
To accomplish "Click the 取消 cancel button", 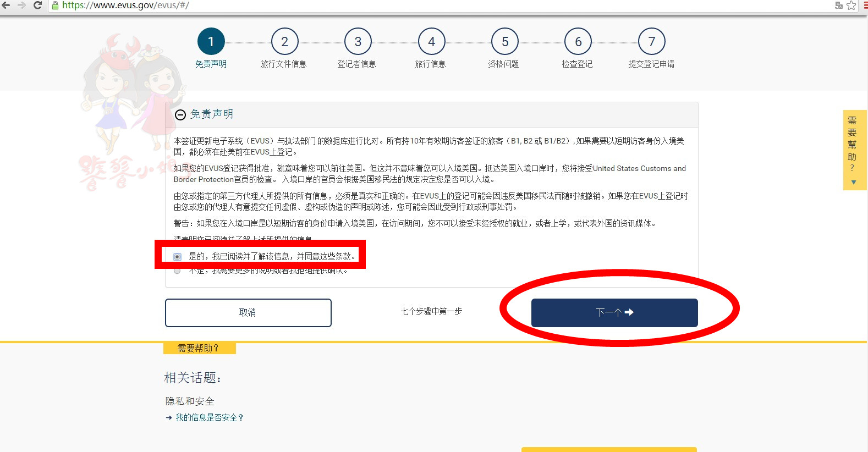I will [248, 313].
